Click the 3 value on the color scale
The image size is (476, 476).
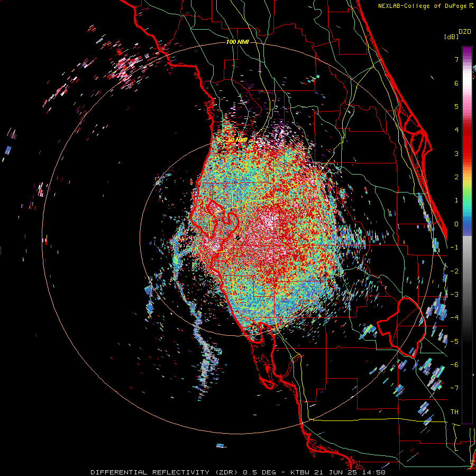tap(456, 153)
